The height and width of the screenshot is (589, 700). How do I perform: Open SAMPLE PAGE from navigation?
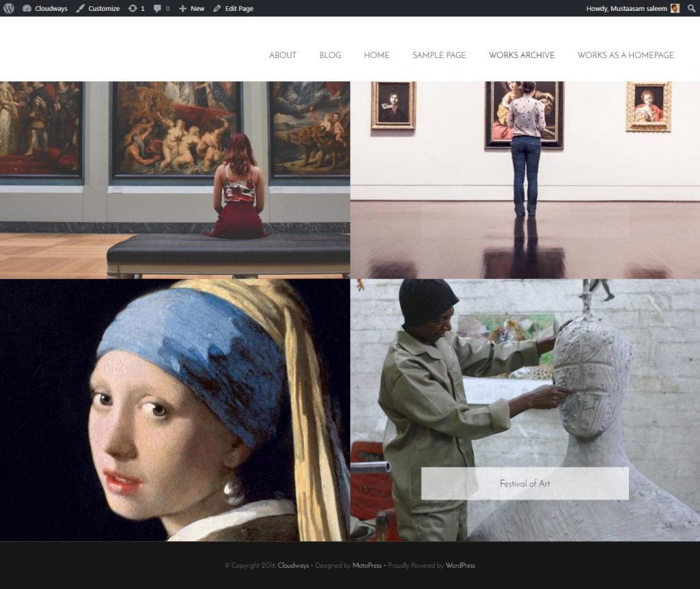439,55
